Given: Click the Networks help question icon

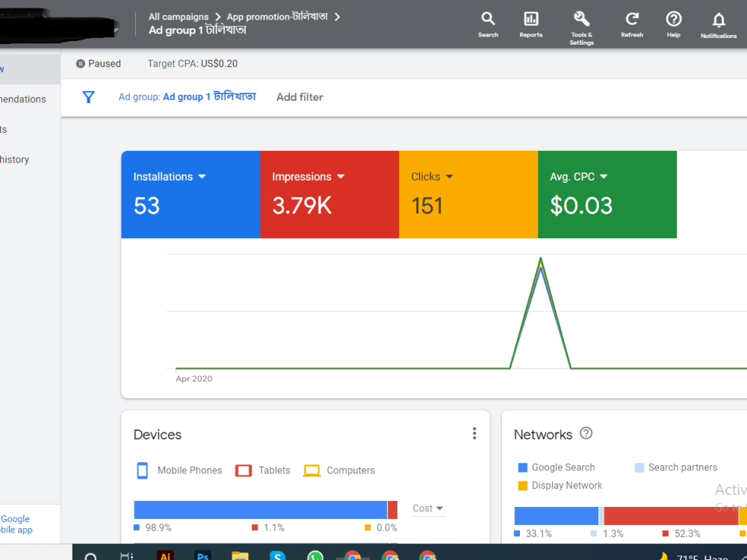Looking at the screenshot, I should point(586,433).
